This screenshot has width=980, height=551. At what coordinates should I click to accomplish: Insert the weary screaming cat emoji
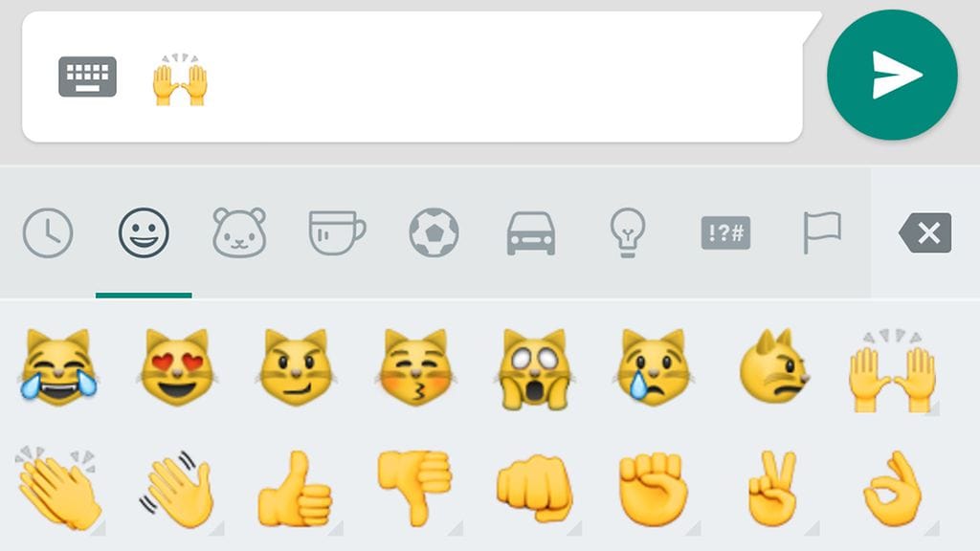pyautogui.click(x=534, y=368)
